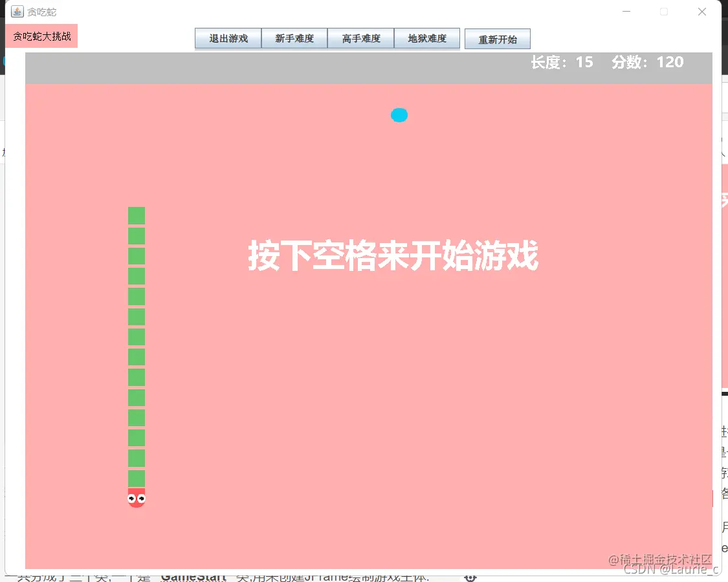
Task: Click the 按下空格来开始游戏 prompt text
Action: tap(392, 256)
